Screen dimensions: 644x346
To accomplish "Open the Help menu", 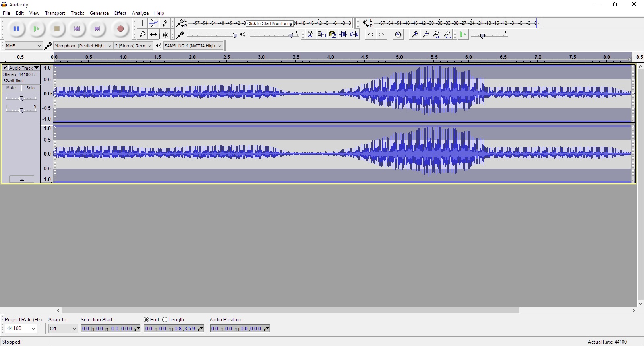I will pyautogui.click(x=159, y=13).
